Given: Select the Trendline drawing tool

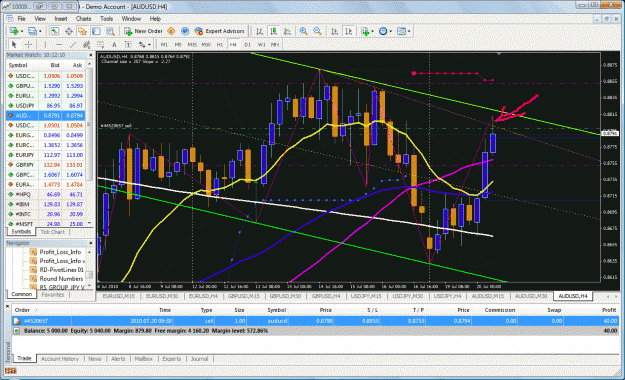Looking at the screenshot, I should [x=73, y=44].
